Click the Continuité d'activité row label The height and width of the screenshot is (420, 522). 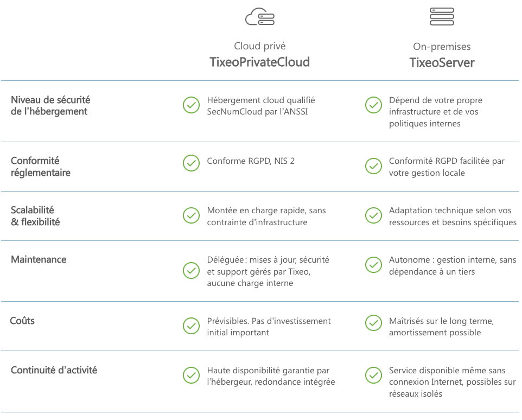(x=54, y=370)
